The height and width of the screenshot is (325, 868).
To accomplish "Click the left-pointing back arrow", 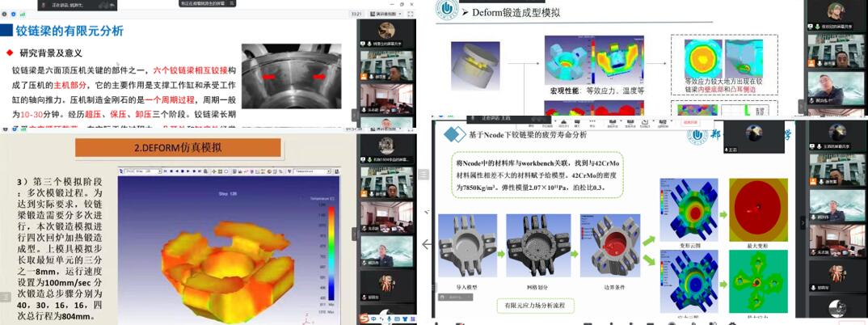I will click(x=426, y=244).
